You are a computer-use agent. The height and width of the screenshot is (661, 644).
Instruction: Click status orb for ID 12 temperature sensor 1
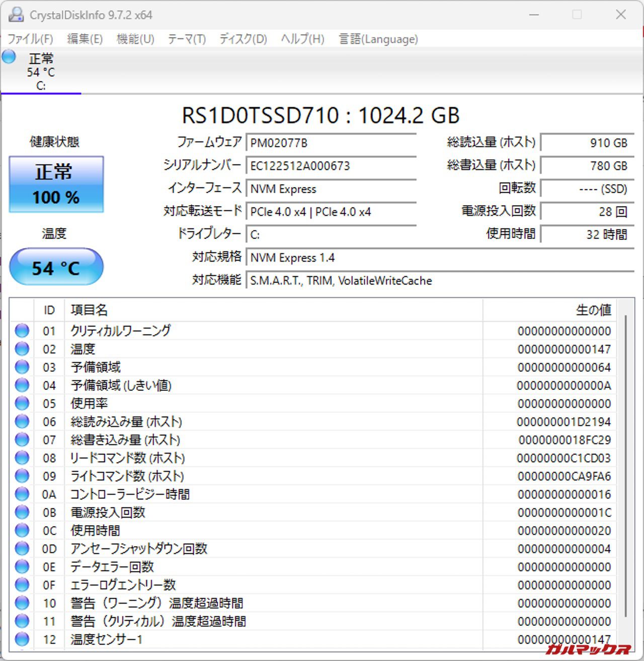[22, 639]
